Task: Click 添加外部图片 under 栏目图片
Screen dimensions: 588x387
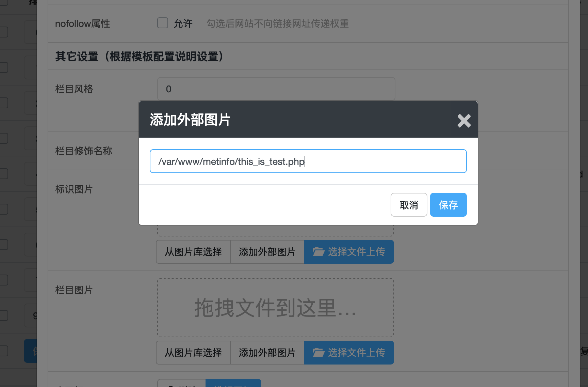Action: tap(267, 353)
